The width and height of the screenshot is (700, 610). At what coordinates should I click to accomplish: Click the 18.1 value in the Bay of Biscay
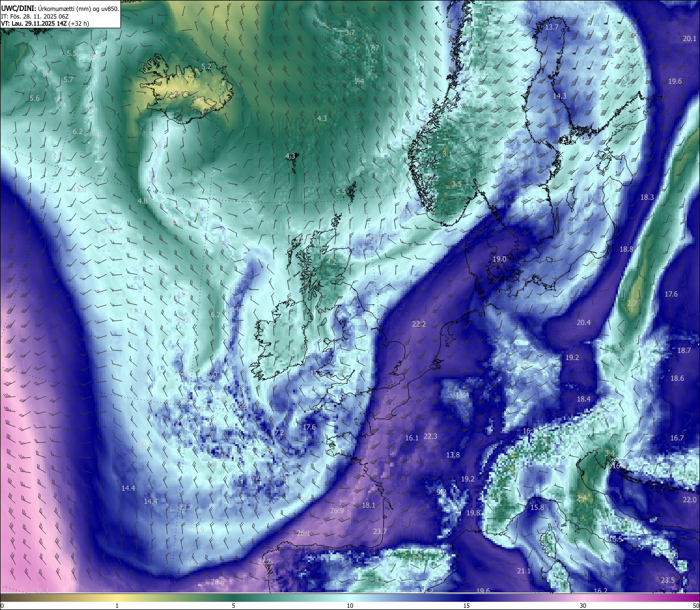point(369,505)
